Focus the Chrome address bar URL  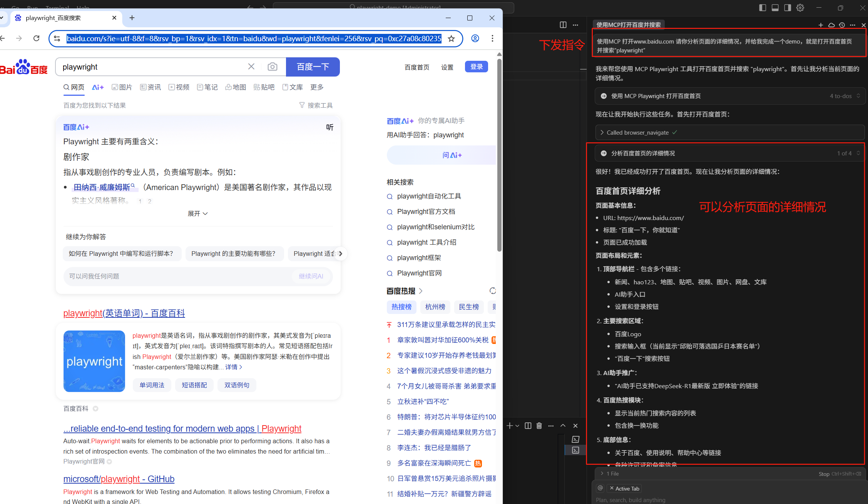[x=254, y=38]
